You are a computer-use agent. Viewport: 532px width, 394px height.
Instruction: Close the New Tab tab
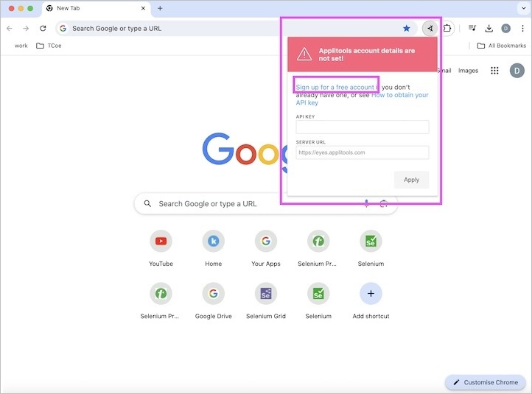click(143, 8)
